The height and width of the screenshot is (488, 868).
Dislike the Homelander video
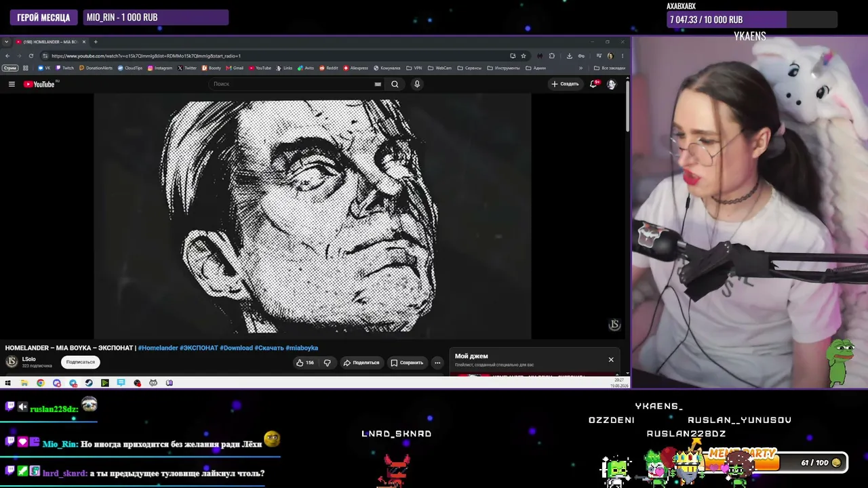click(327, 363)
